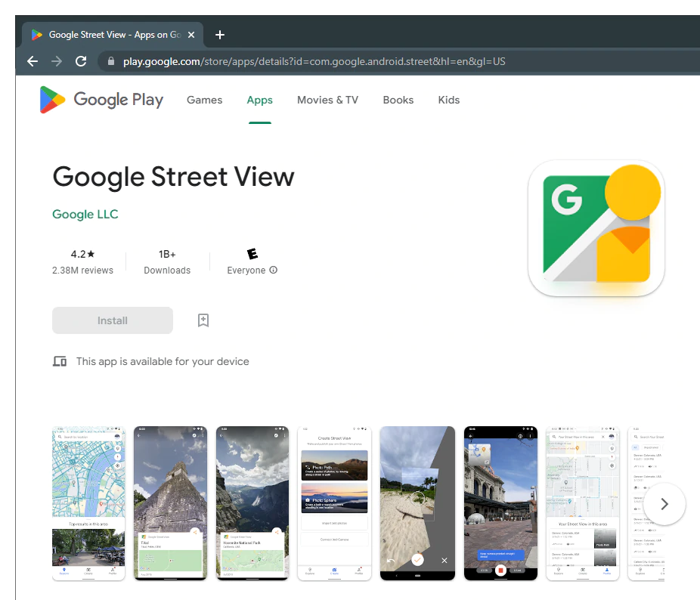This screenshot has height=600, width=700.
Task: Open the app by clicking its Street View icon
Action: tap(596, 229)
